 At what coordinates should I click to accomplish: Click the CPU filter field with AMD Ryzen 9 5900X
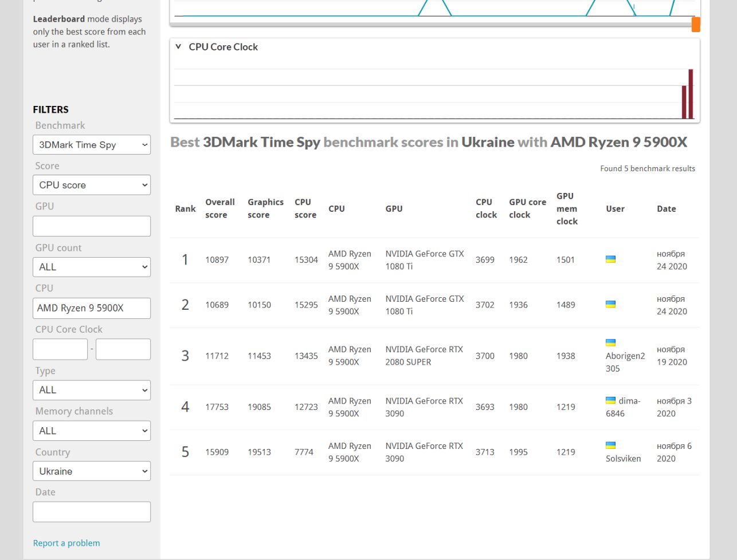coord(92,308)
